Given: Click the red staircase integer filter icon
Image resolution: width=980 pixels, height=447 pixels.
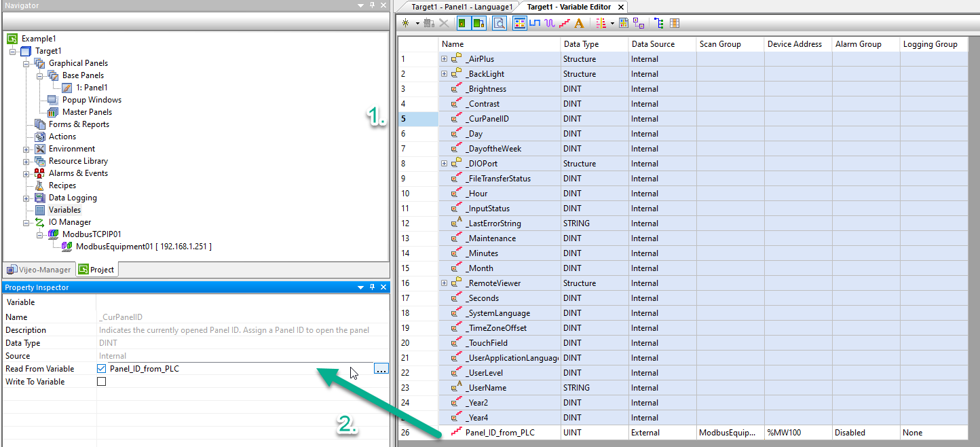Looking at the screenshot, I should [565, 23].
